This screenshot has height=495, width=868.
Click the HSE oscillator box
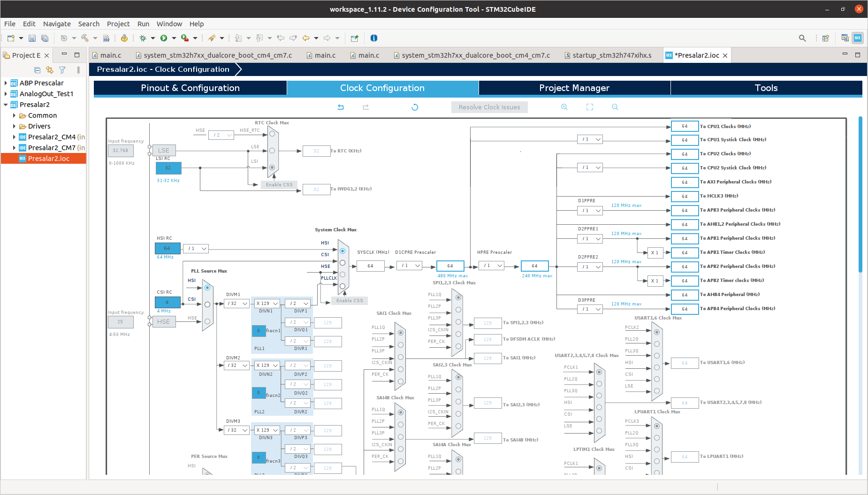point(164,322)
